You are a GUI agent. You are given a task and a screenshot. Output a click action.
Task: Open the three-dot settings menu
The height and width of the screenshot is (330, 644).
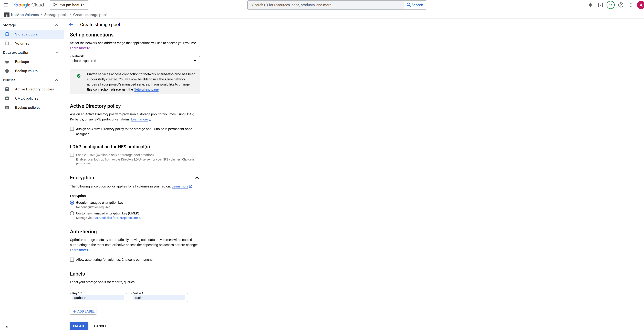[x=631, y=5]
